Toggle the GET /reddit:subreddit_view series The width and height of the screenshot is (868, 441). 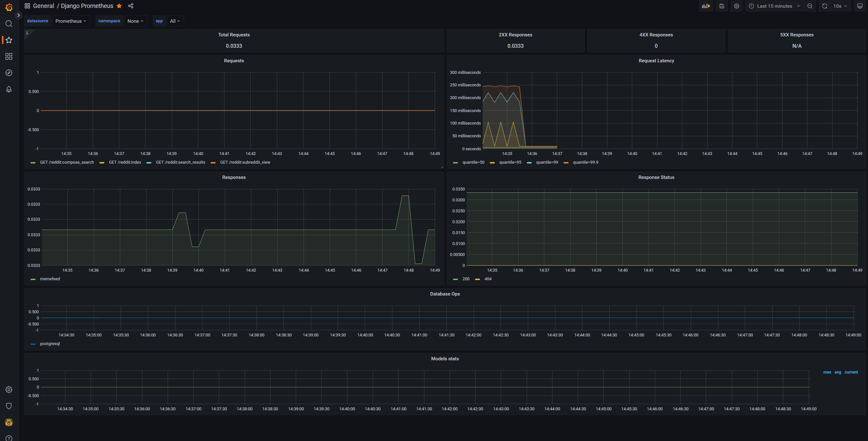pos(245,162)
